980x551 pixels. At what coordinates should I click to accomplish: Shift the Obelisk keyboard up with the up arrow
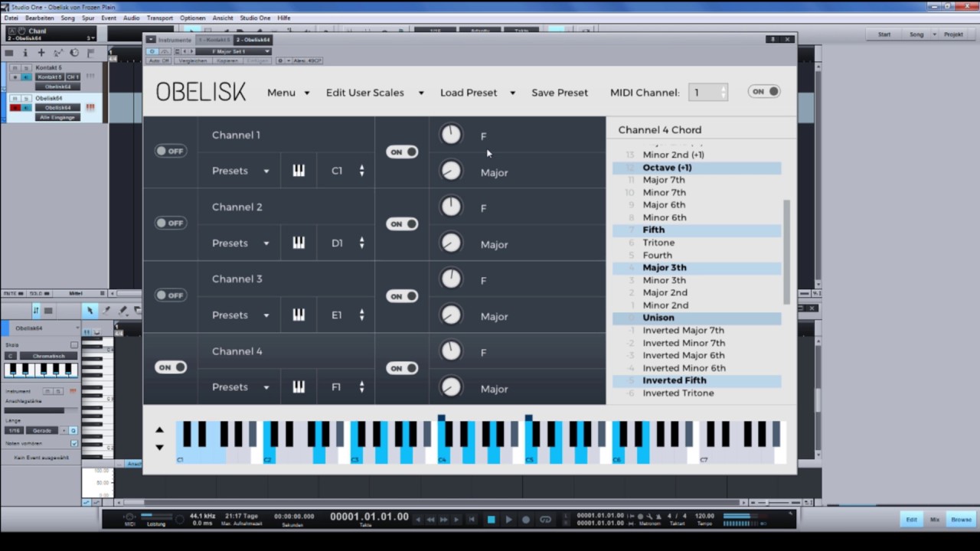point(159,430)
